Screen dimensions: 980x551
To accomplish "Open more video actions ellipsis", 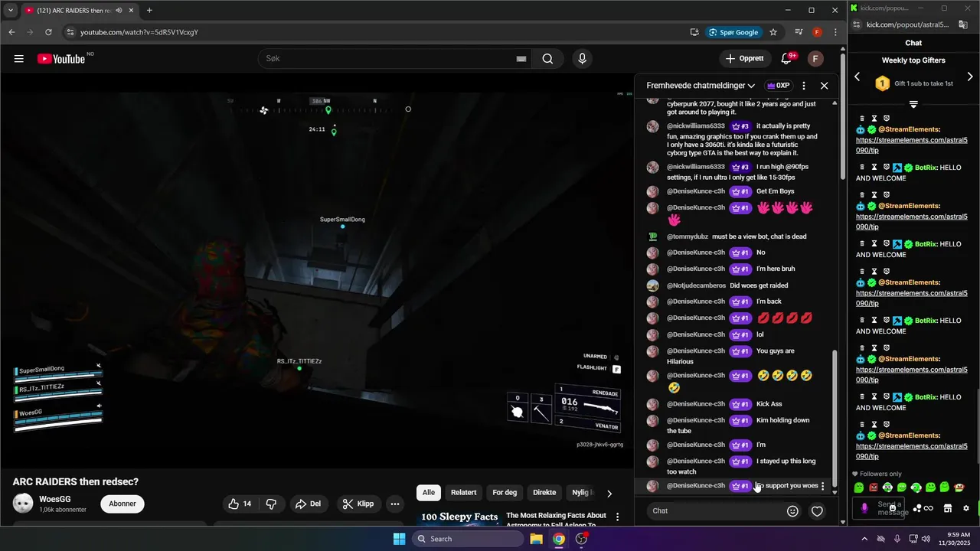I will (x=395, y=504).
